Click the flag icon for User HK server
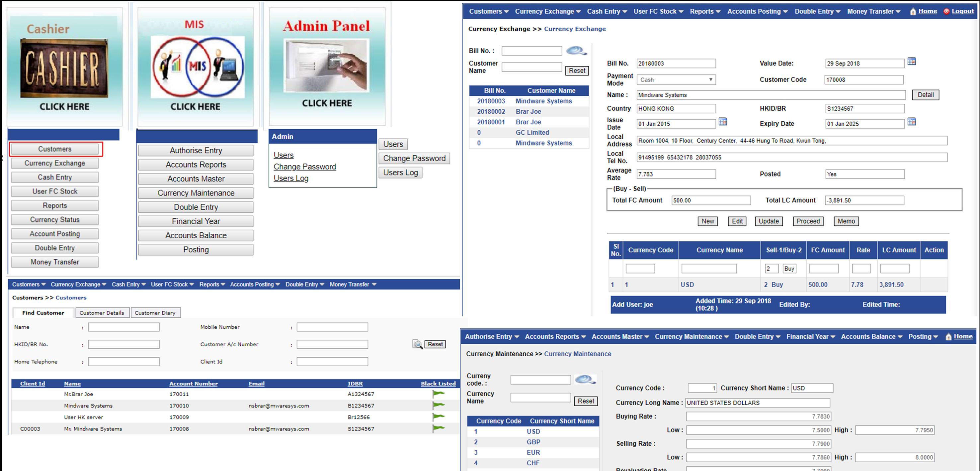Viewport: 980px width, 471px height. pyautogui.click(x=438, y=417)
